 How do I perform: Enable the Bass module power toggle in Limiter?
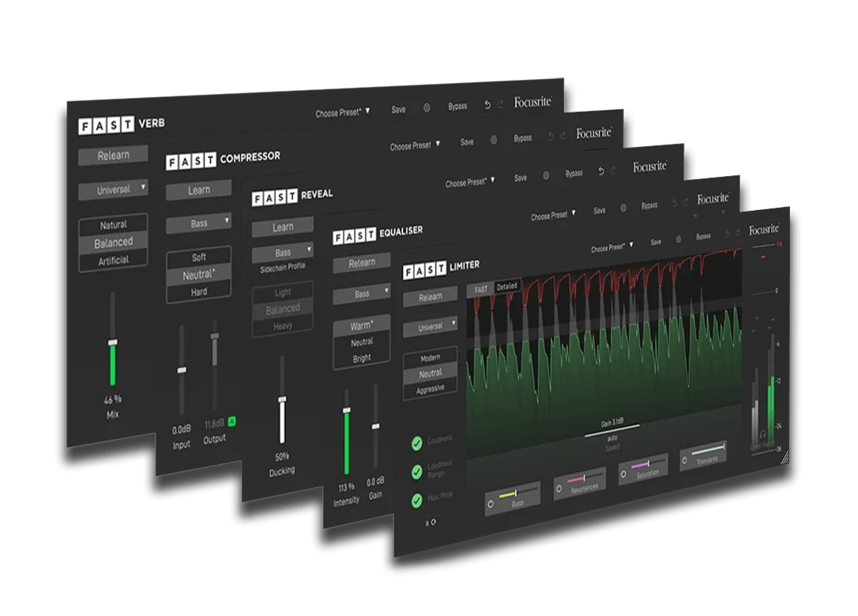pyautogui.click(x=491, y=504)
